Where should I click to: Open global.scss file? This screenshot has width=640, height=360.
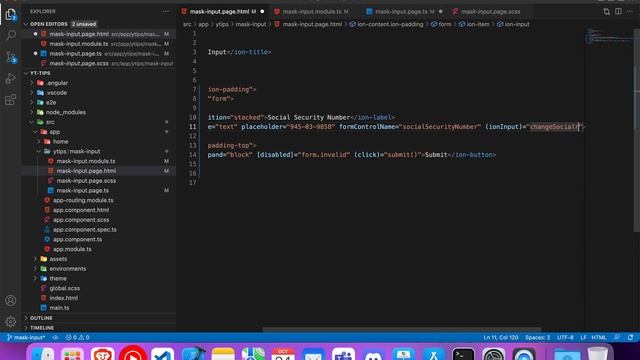pos(64,288)
